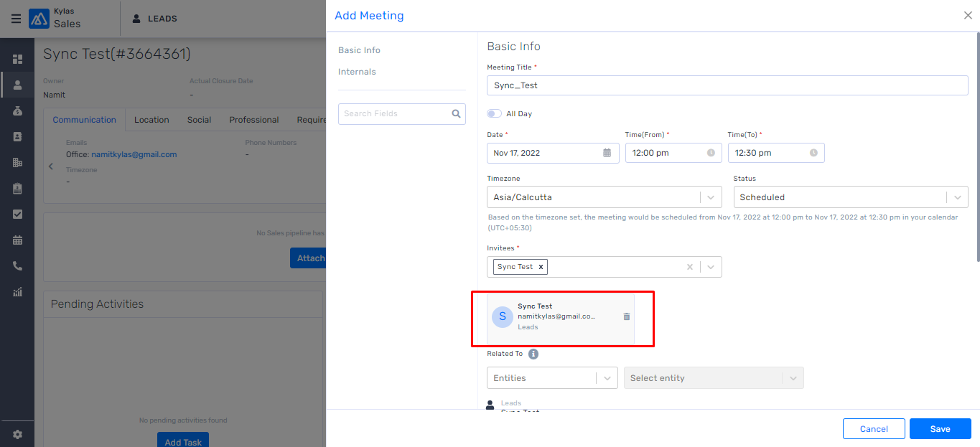Switch to Communication tab
This screenshot has width=980, height=447.
click(x=84, y=120)
